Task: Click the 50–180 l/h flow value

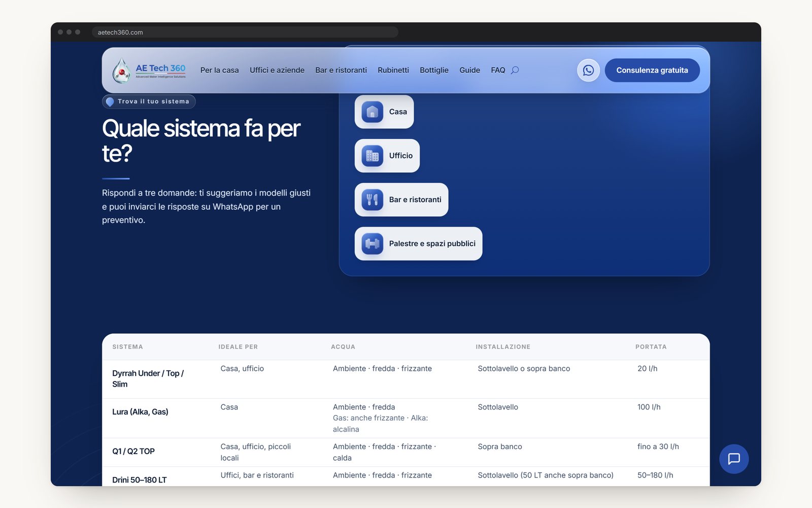Action: (x=655, y=475)
